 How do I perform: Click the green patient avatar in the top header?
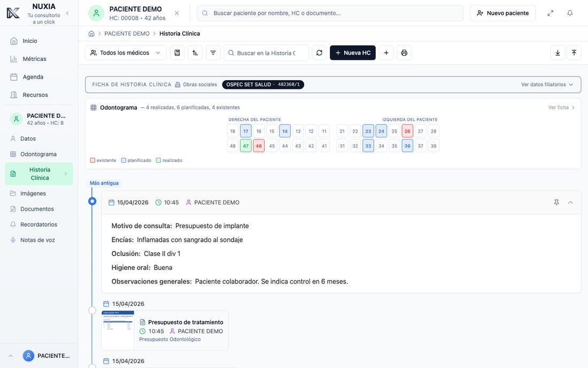96,13
